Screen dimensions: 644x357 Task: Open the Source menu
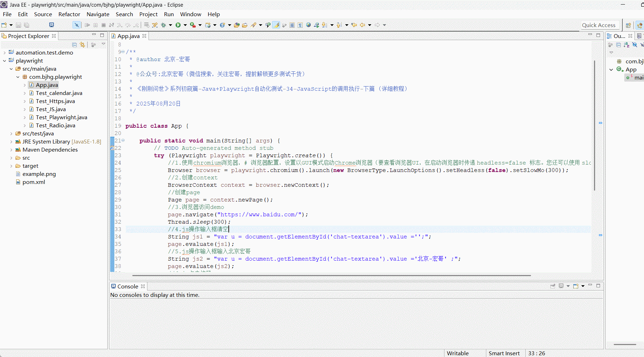coord(43,14)
